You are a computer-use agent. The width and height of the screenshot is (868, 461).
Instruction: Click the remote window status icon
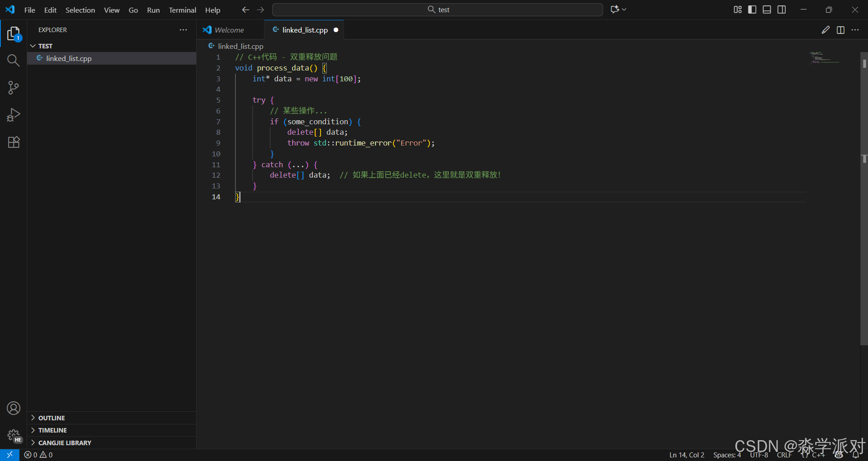(x=9, y=455)
